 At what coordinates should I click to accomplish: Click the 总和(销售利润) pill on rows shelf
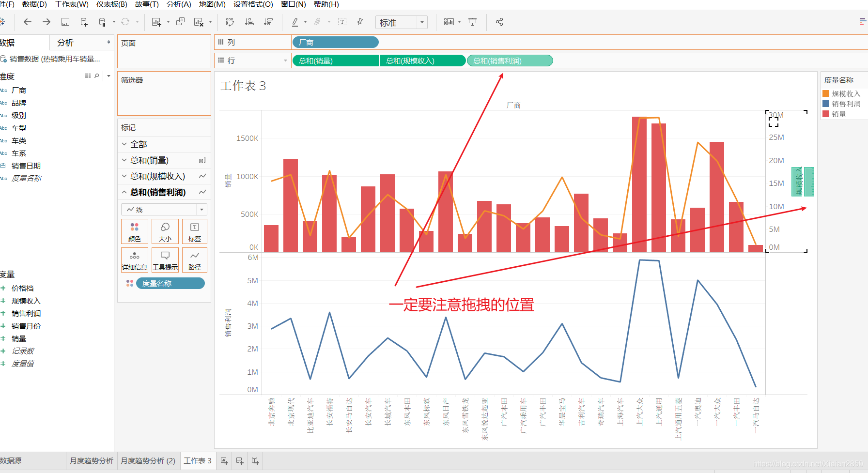(510, 61)
